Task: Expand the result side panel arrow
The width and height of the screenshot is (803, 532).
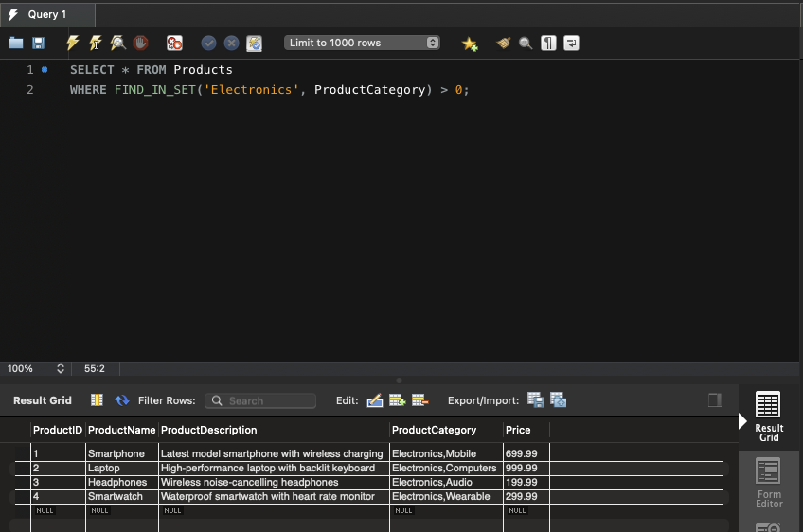Action: (x=743, y=421)
